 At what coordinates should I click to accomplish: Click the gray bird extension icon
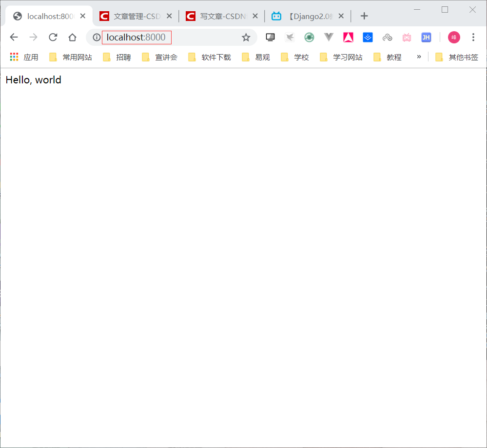point(290,37)
